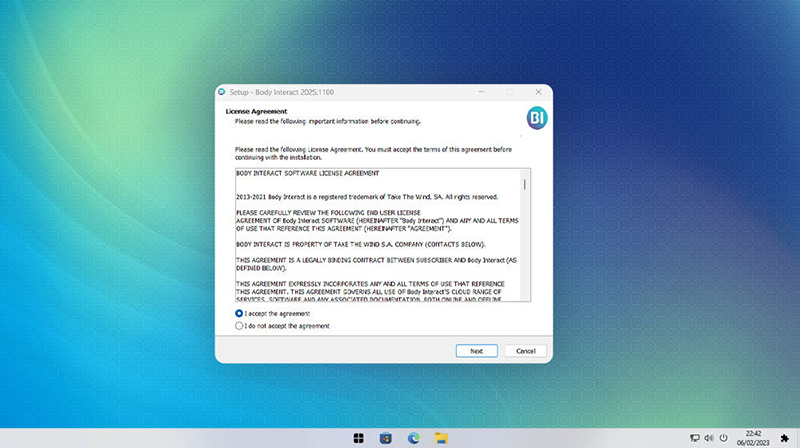Open the clock and date panel

click(x=753, y=438)
